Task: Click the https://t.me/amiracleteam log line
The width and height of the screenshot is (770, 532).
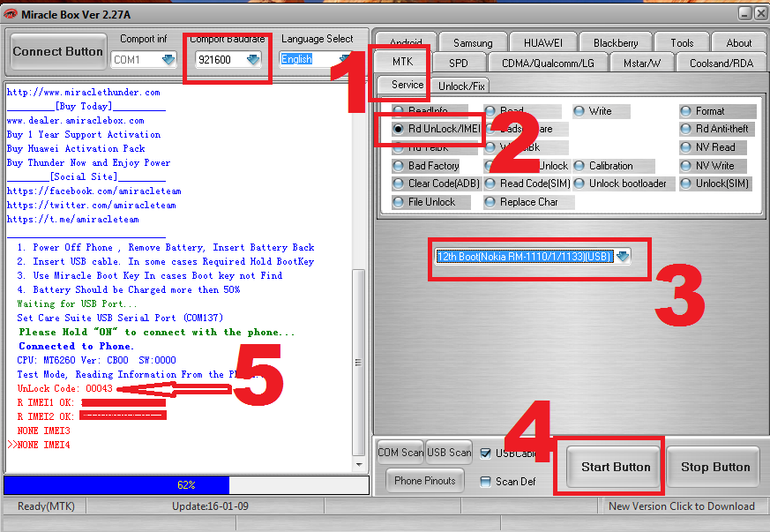Action: click(x=72, y=220)
